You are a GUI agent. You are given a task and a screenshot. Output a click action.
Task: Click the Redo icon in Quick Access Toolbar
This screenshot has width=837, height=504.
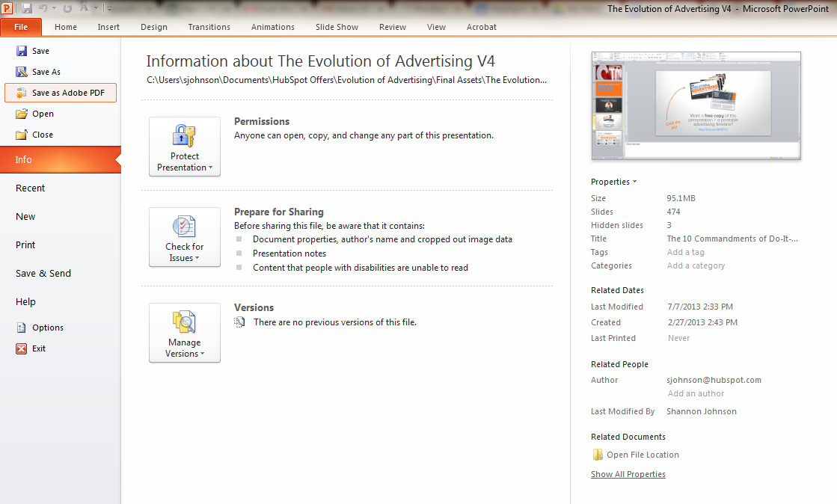point(67,7)
